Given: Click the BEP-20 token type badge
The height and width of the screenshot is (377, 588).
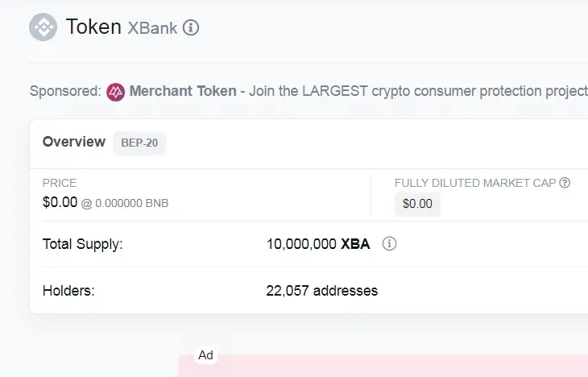Looking at the screenshot, I should click(x=139, y=143).
